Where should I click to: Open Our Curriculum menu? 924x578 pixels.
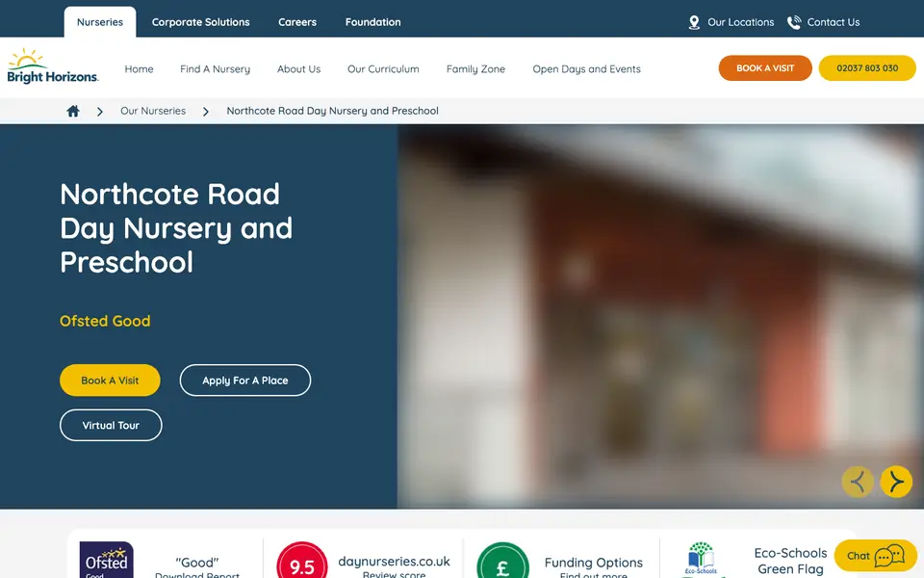click(383, 69)
